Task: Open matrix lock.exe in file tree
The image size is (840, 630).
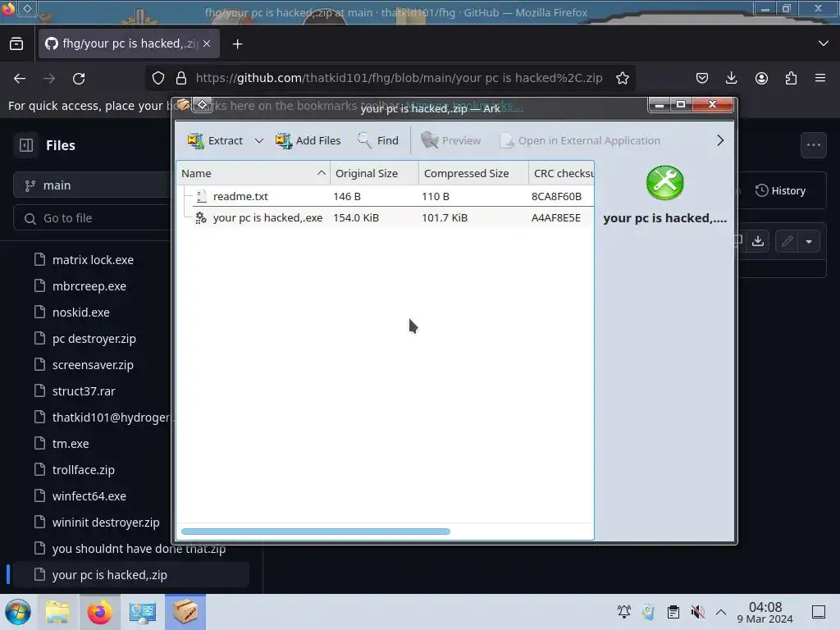Action: coord(93,260)
